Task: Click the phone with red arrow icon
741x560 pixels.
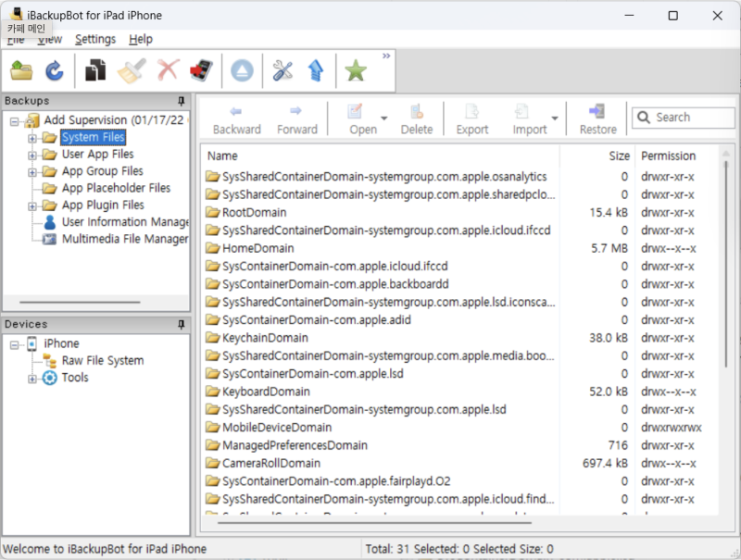Action: tap(201, 70)
